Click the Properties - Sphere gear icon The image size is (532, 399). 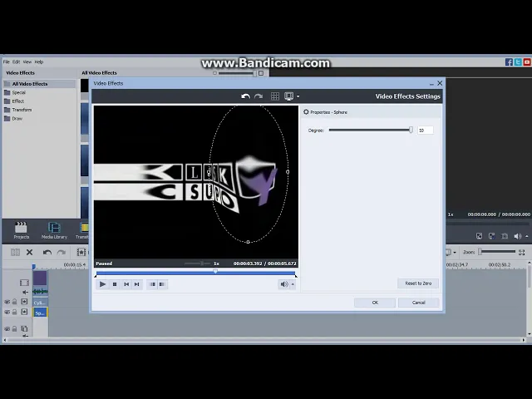306,112
